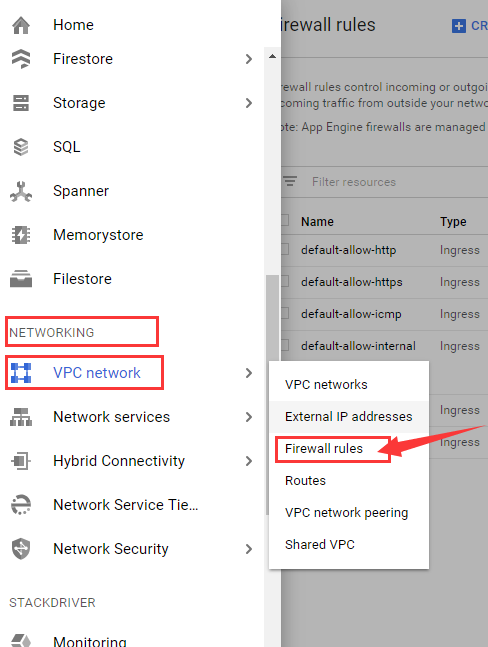Choose External IP addresses menu entry

tap(349, 417)
